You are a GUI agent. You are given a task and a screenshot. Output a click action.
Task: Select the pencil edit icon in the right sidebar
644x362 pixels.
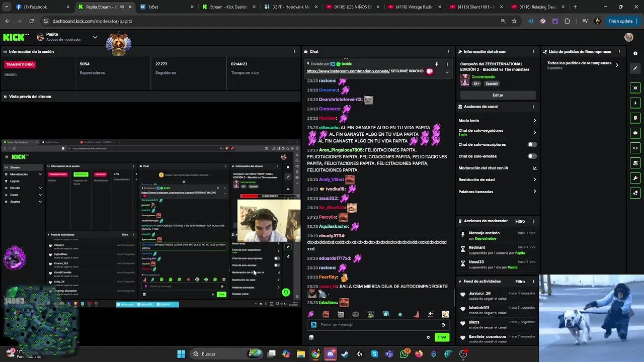pyautogui.click(x=635, y=68)
